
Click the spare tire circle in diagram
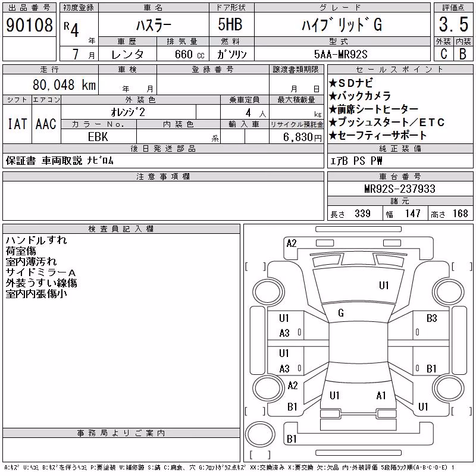[260, 434]
